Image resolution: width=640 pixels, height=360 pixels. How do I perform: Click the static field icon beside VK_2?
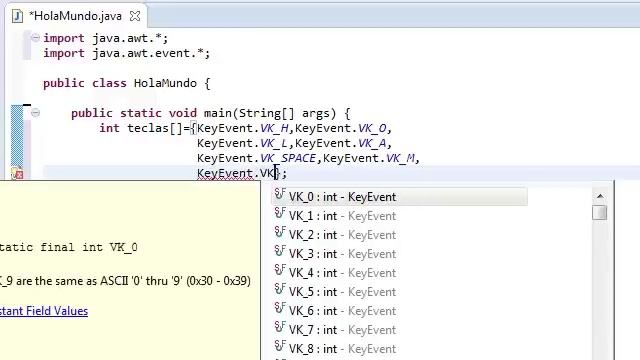click(280, 232)
